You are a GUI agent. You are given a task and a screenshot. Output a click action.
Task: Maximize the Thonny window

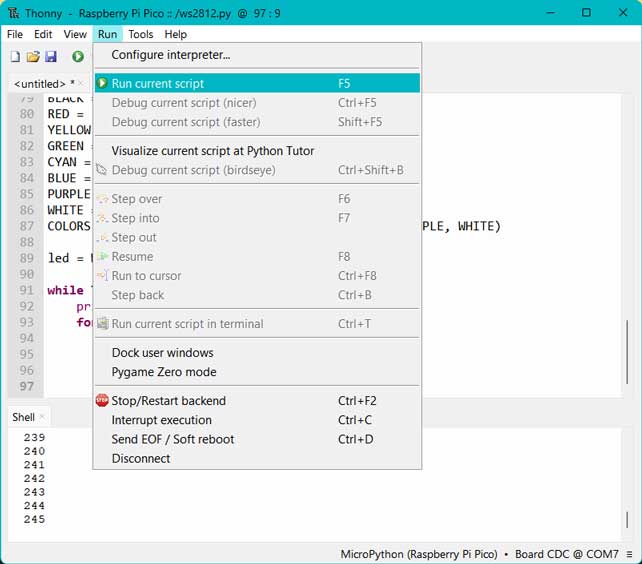click(x=586, y=13)
